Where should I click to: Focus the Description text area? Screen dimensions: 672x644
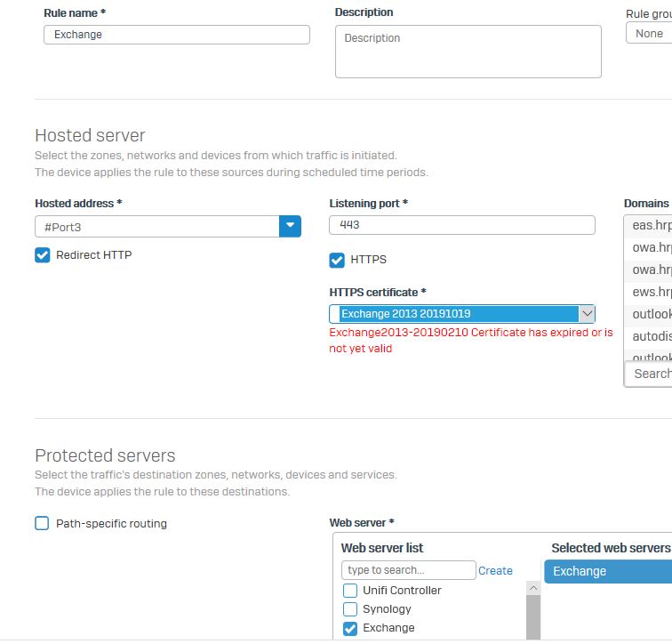468,51
